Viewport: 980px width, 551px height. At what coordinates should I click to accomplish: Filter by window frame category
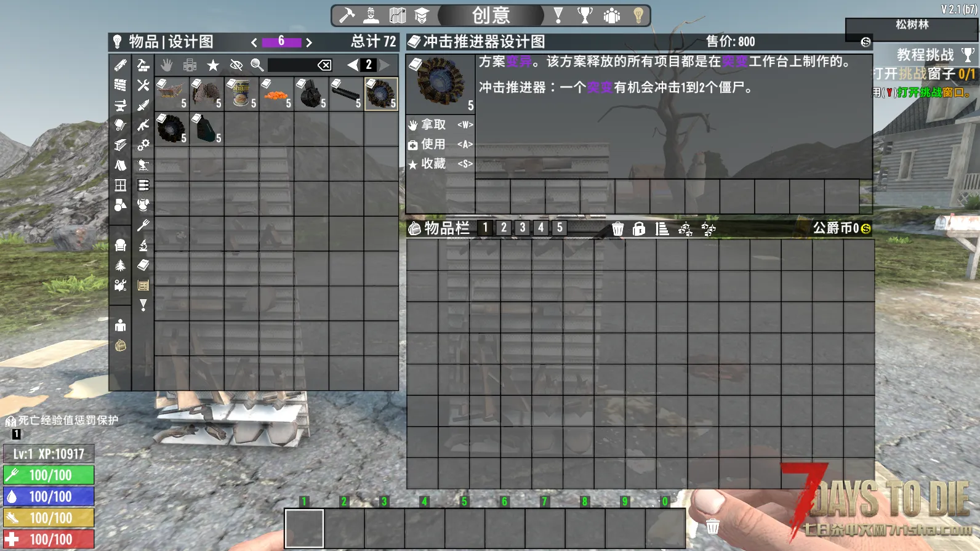[121, 185]
